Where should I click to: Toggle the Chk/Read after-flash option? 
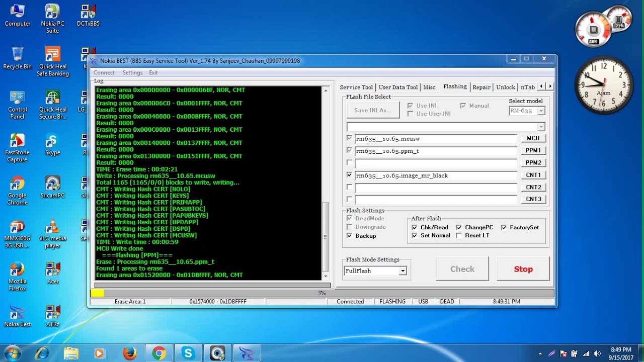tap(414, 227)
